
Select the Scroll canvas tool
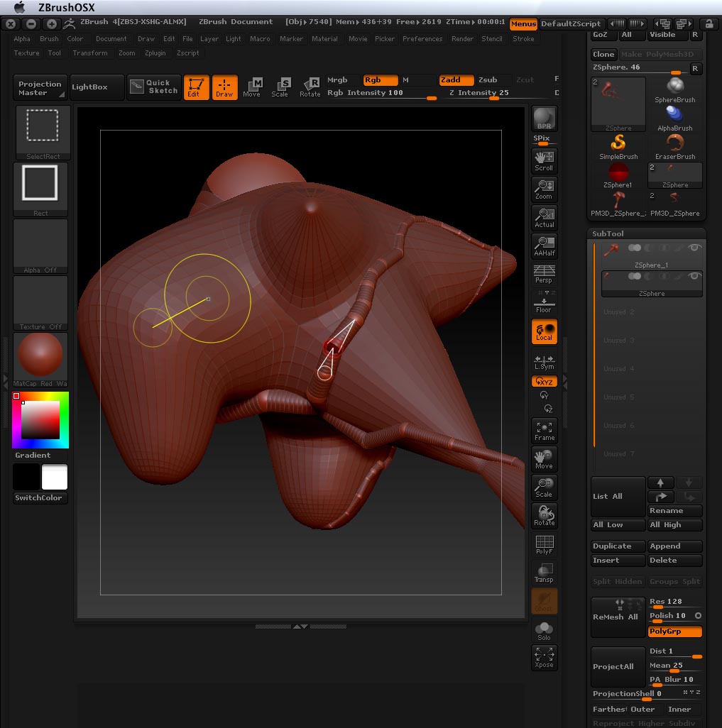pyautogui.click(x=544, y=161)
